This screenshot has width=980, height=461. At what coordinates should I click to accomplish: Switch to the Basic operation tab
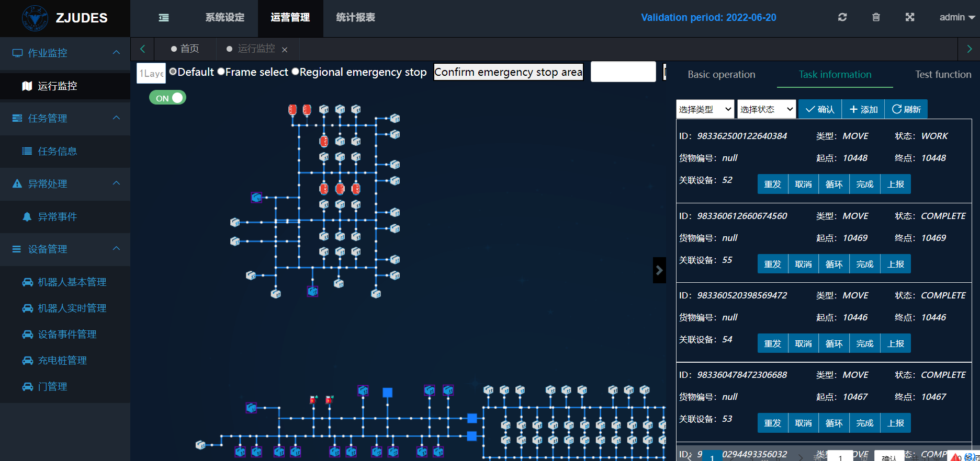point(721,74)
